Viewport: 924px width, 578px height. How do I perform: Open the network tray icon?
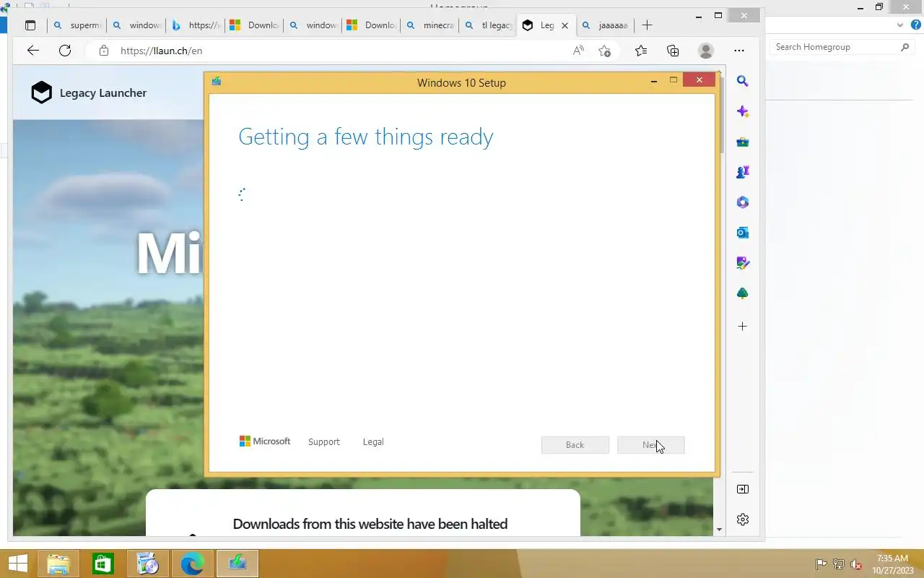tap(839, 564)
